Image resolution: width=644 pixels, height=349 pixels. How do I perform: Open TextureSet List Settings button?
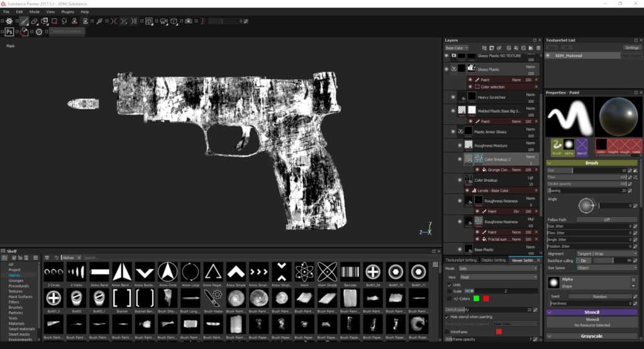tap(632, 48)
